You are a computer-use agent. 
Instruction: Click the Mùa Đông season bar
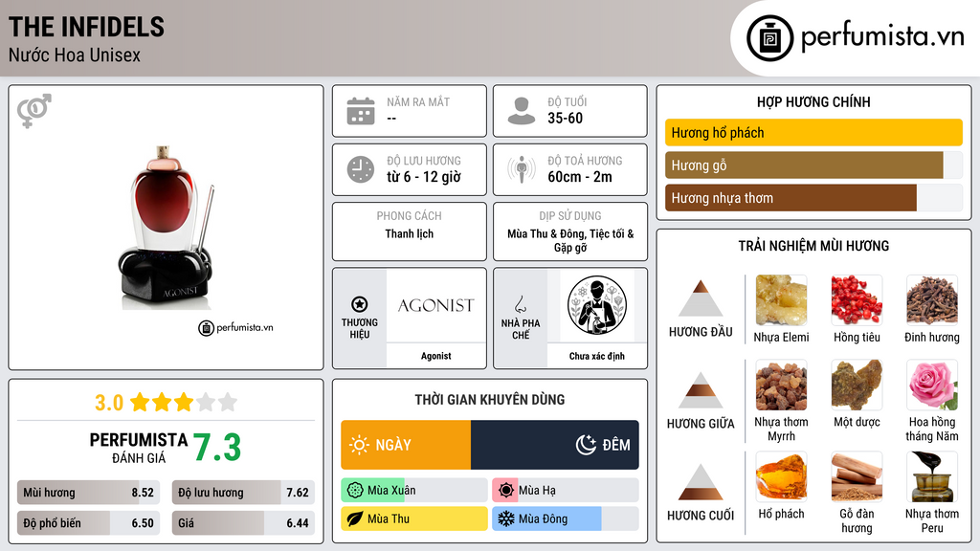[566, 518]
